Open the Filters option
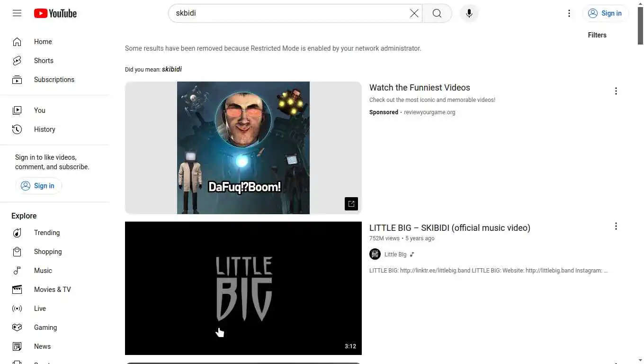 597,35
